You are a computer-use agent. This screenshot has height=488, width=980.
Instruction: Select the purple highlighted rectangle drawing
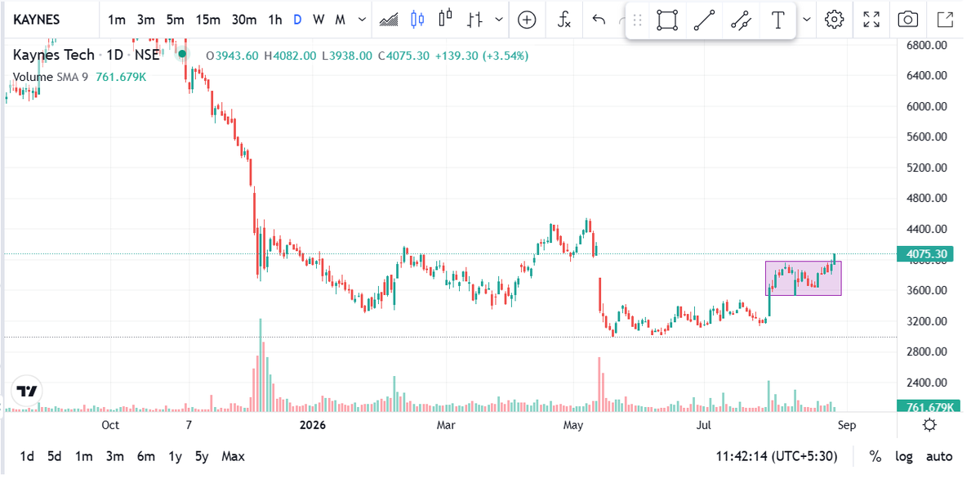803,279
